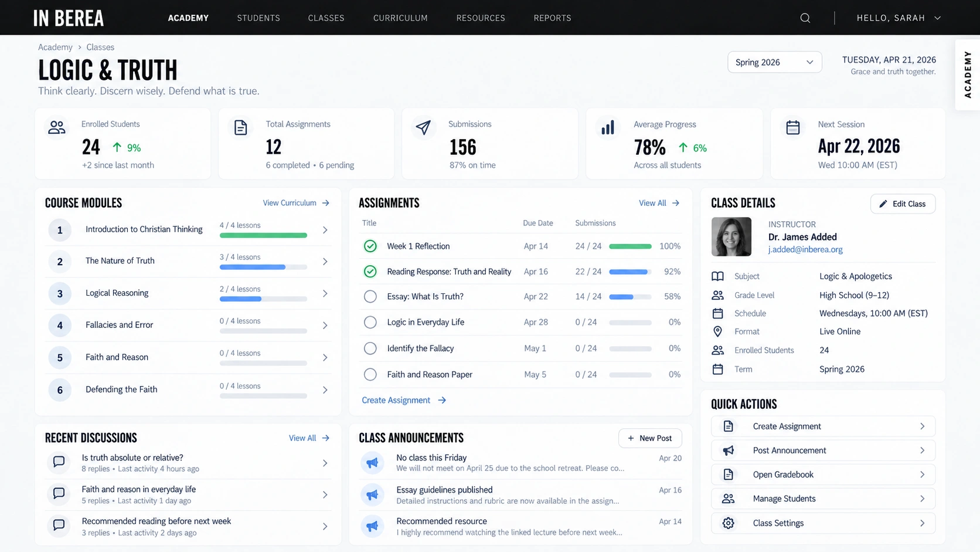Click chat icon for 'Is truth absolute or relative?'
The width and height of the screenshot is (980, 552).
59,462
